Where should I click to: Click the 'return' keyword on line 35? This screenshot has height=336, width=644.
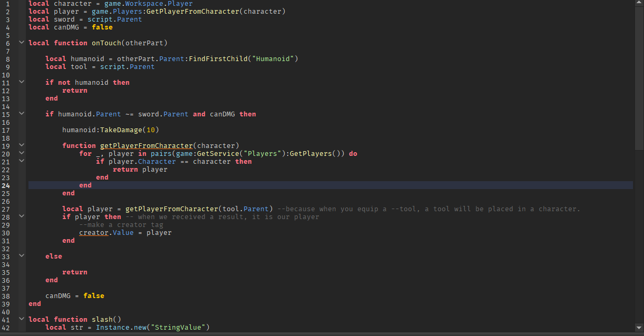pos(75,272)
